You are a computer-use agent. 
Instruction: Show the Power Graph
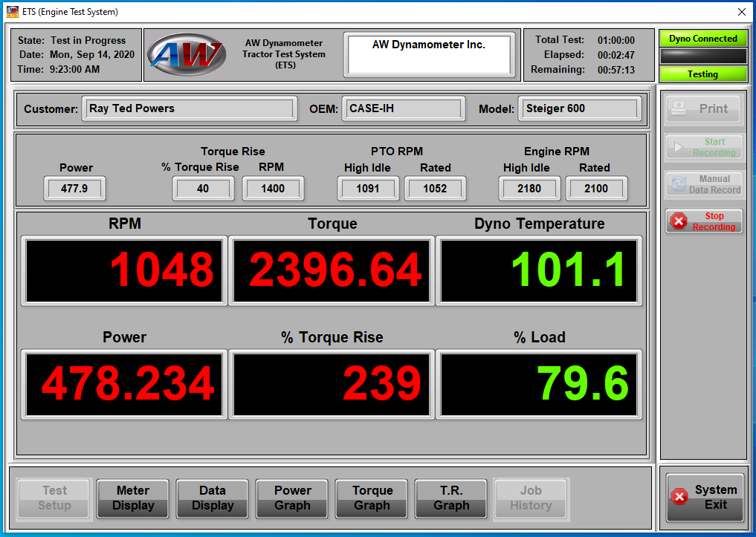[x=292, y=498]
